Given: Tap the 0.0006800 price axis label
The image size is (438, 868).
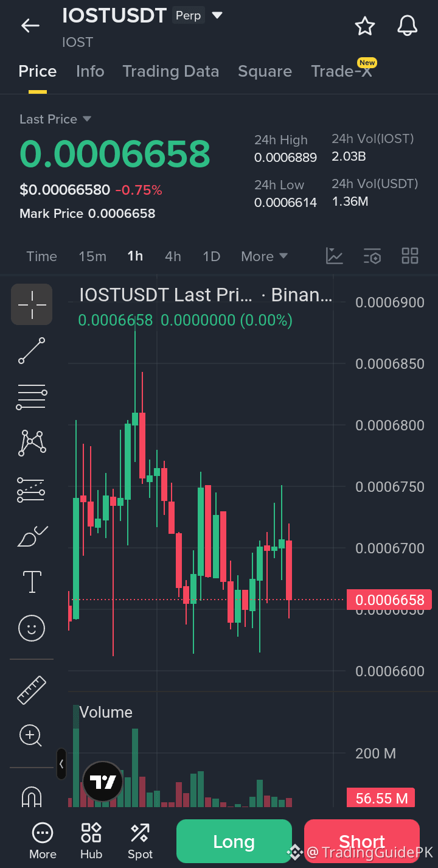Looking at the screenshot, I should 390,425.
